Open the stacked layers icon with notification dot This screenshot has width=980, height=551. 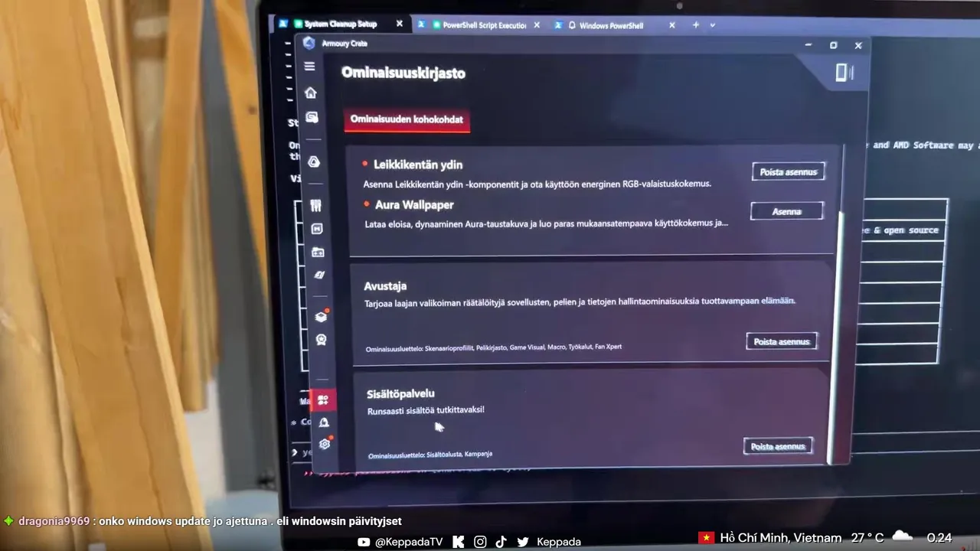coord(322,317)
